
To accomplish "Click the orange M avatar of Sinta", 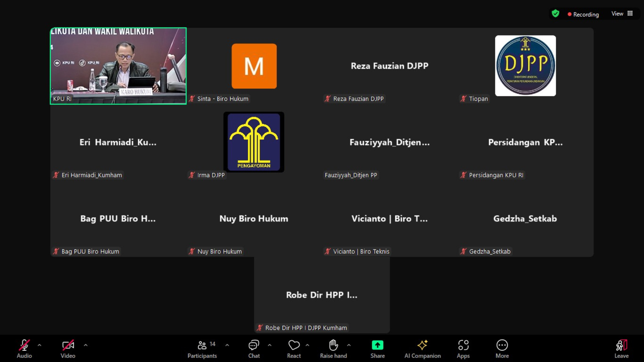I will pos(254,66).
